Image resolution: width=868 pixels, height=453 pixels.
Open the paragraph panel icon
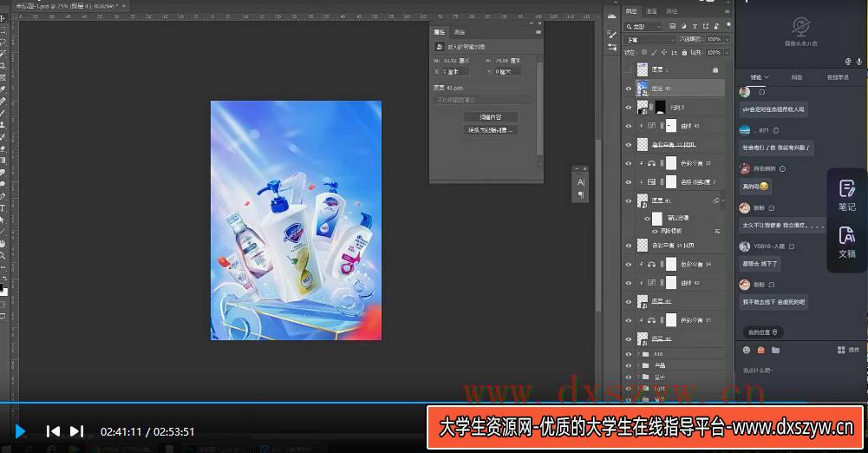(x=581, y=195)
